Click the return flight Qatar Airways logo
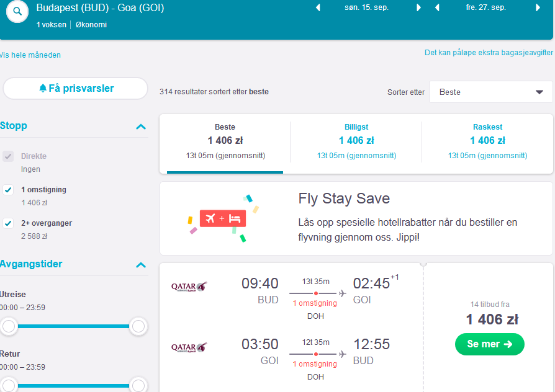Screen dimensions: 555x392 click(189, 347)
